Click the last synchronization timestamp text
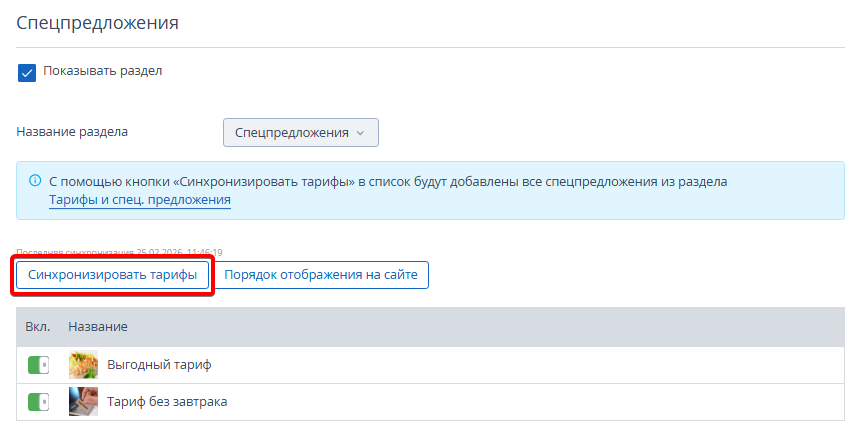The image size is (862, 448). click(119, 252)
